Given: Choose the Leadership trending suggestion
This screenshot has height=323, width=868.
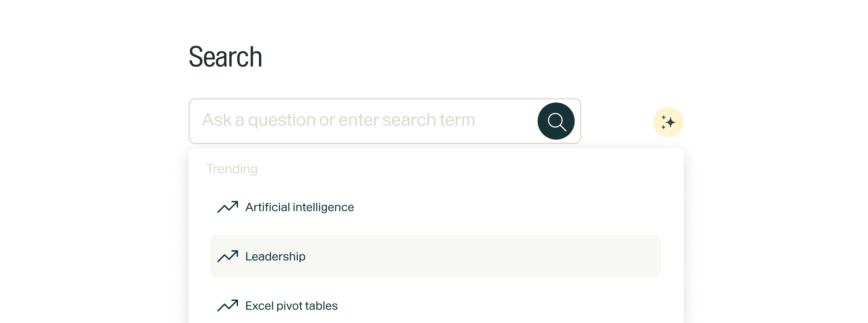Looking at the screenshot, I should pyautogui.click(x=275, y=256).
